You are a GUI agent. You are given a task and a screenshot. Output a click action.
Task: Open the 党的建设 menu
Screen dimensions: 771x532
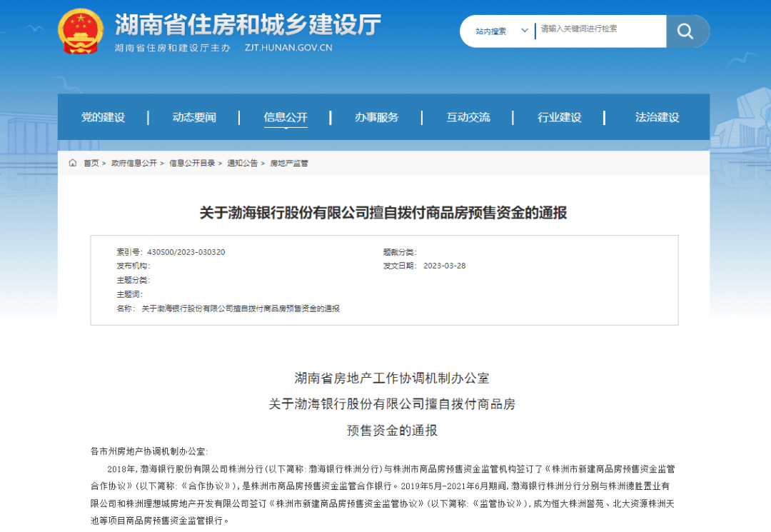[x=104, y=118]
